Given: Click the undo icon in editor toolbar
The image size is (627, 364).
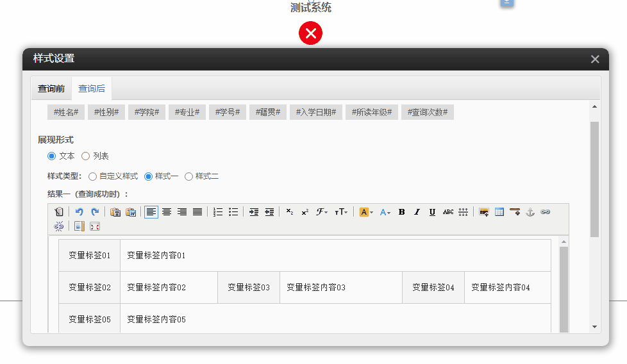Looking at the screenshot, I should 79,212.
